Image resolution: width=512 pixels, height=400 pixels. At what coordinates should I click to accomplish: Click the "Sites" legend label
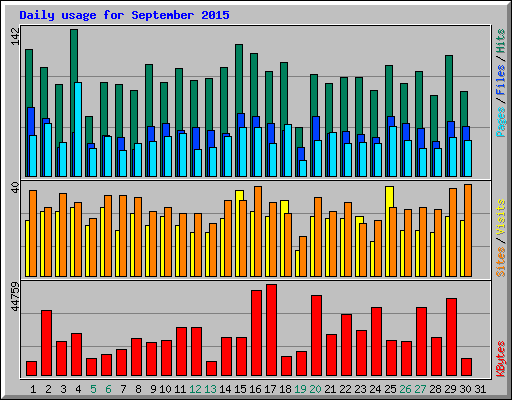coord(501,262)
